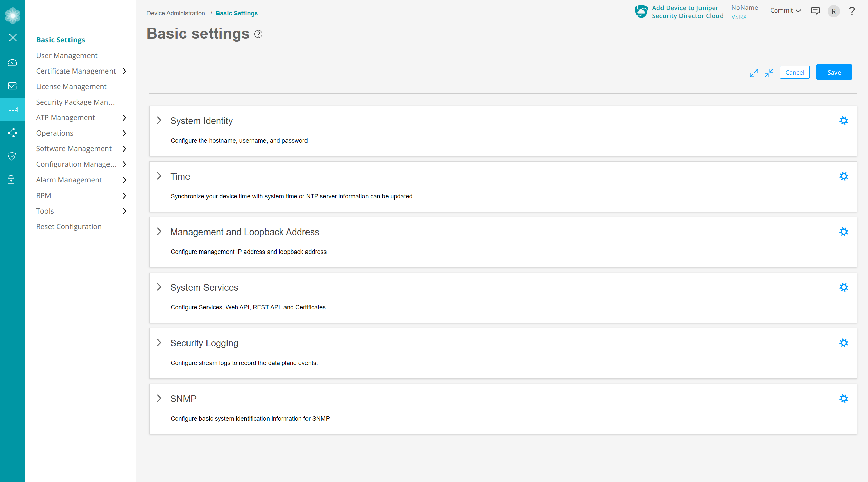868x482 pixels.
Task: Click the Save button
Action: 834,72
